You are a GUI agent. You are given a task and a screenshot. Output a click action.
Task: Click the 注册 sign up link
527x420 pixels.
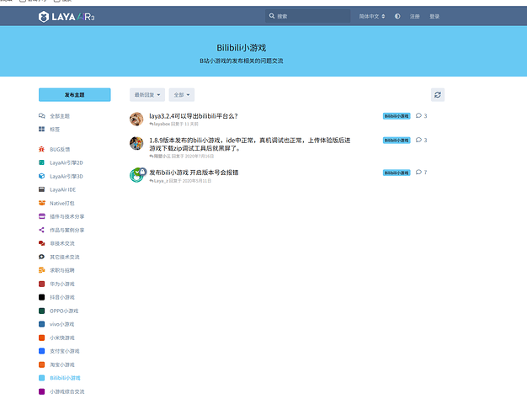[414, 16]
